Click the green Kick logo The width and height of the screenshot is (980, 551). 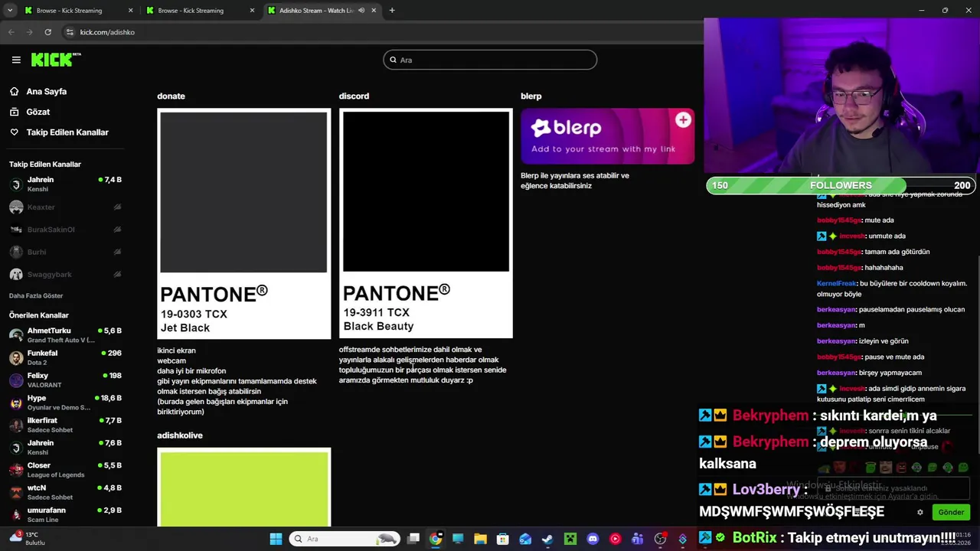click(x=56, y=60)
